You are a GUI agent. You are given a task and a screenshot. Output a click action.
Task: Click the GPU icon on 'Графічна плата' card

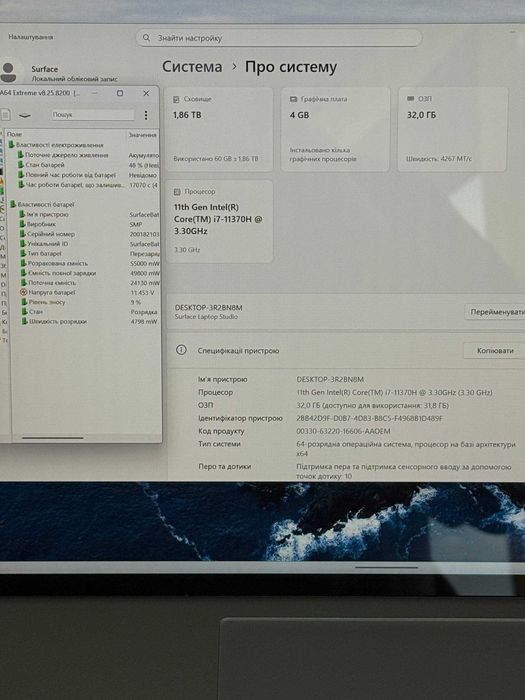tap(293, 99)
